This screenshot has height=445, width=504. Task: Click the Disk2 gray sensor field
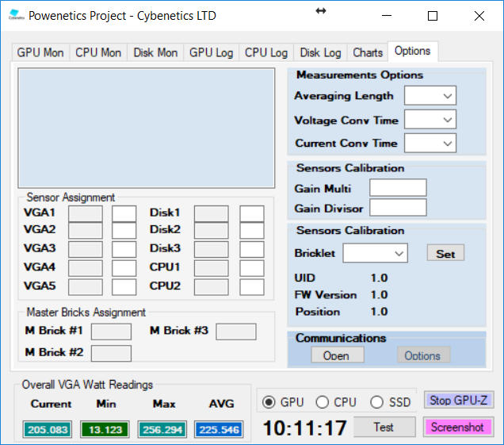click(212, 230)
